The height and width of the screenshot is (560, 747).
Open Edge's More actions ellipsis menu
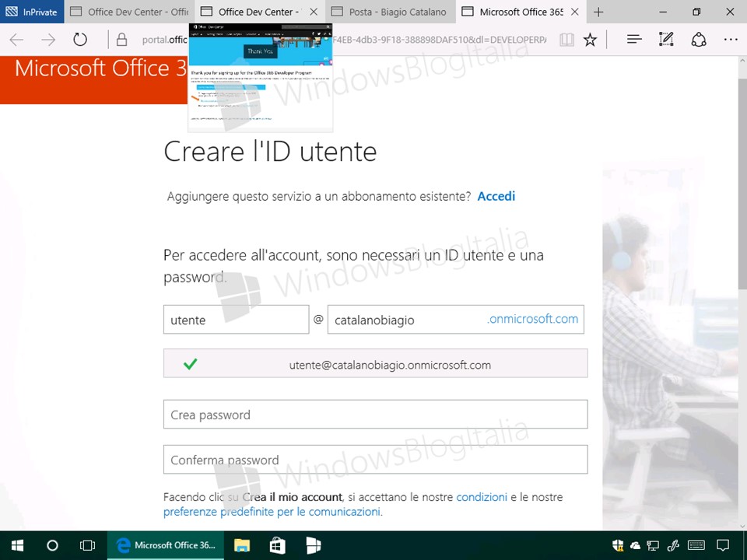731,40
